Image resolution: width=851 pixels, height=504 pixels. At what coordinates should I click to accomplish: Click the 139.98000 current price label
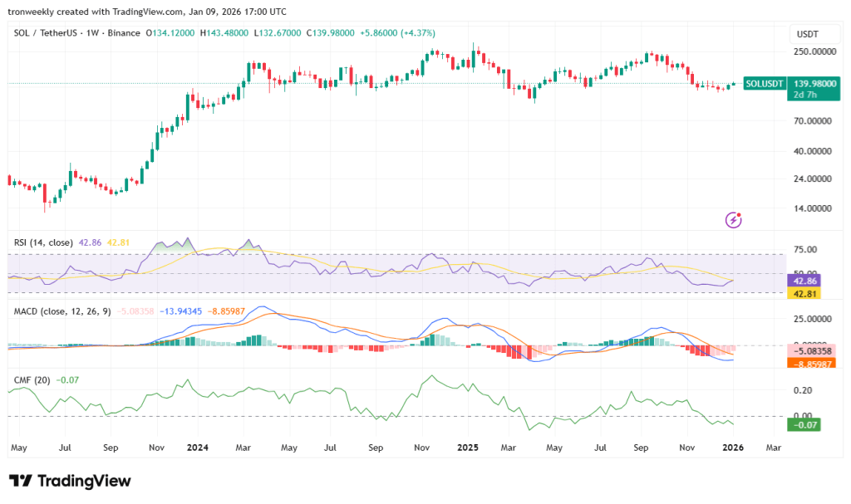point(814,84)
